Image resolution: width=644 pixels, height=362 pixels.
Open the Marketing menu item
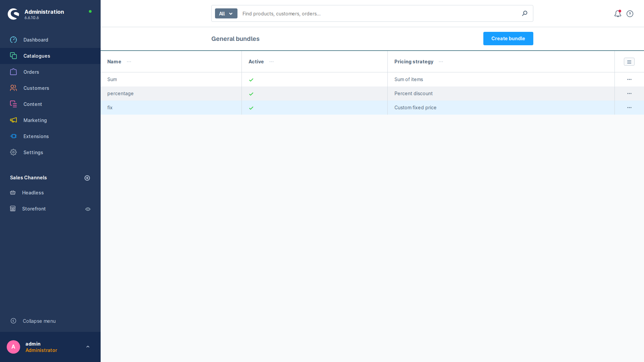(35, 120)
